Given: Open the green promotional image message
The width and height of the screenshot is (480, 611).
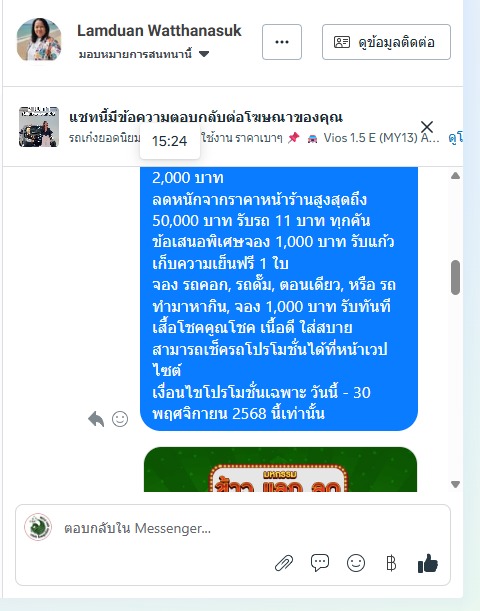Looking at the screenshot, I should [x=280, y=469].
